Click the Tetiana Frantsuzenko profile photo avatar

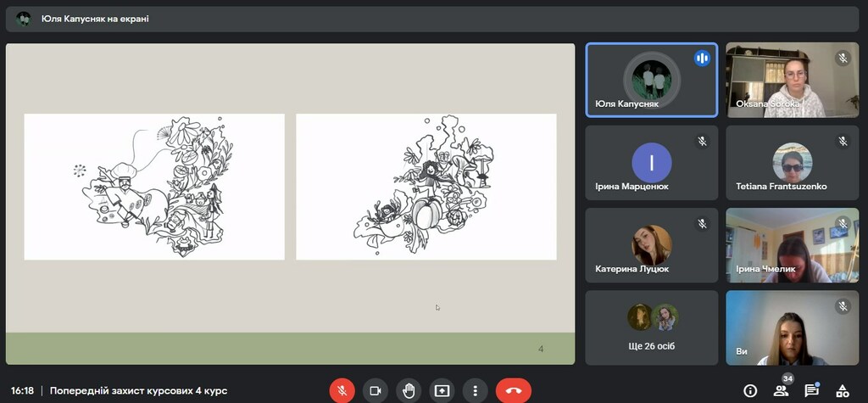[x=793, y=162]
